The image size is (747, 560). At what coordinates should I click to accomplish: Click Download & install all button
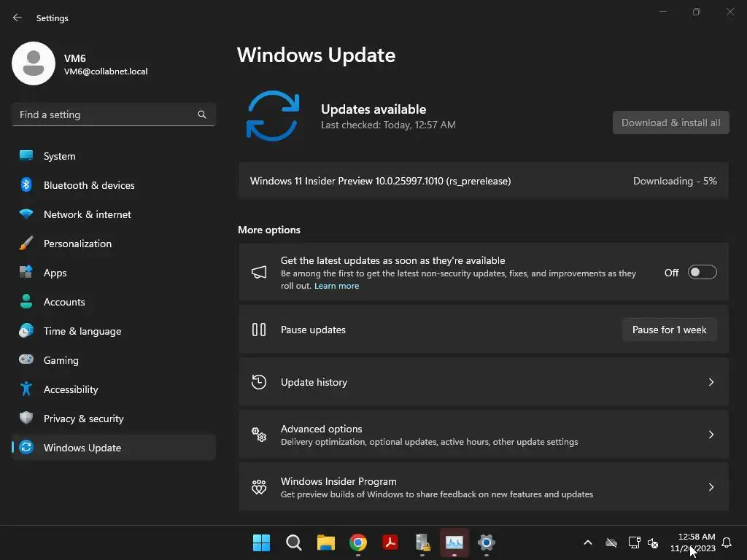[671, 122]
